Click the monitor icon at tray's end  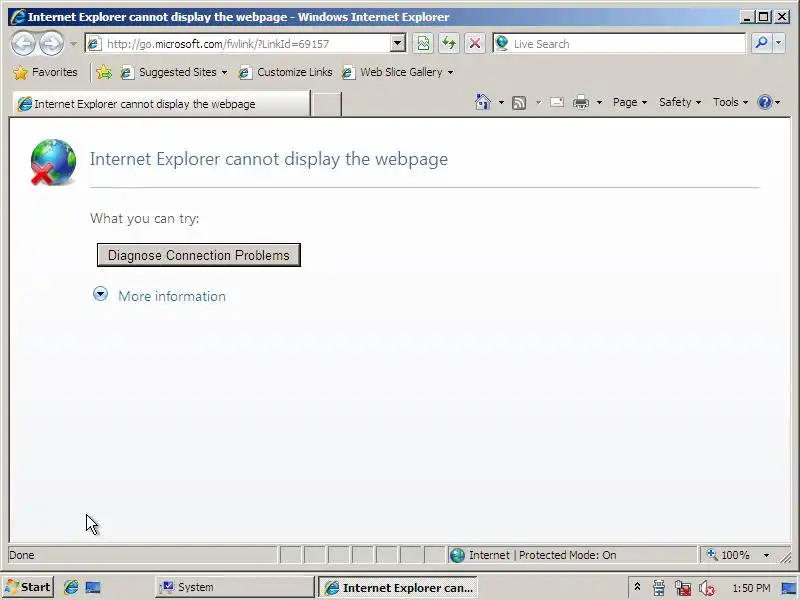789,588
